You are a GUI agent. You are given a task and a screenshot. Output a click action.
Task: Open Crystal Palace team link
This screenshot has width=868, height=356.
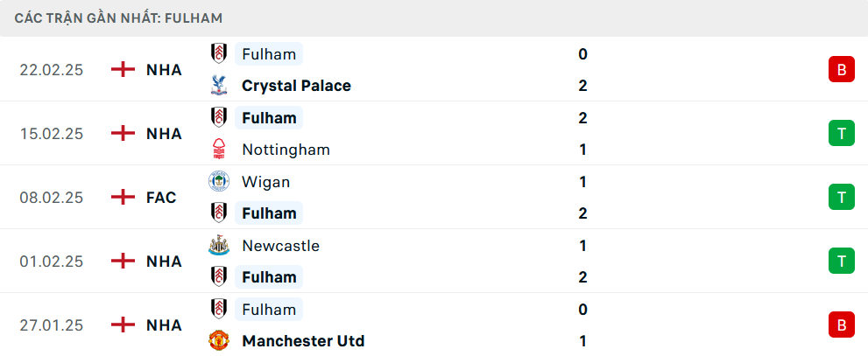click(296, 86)
